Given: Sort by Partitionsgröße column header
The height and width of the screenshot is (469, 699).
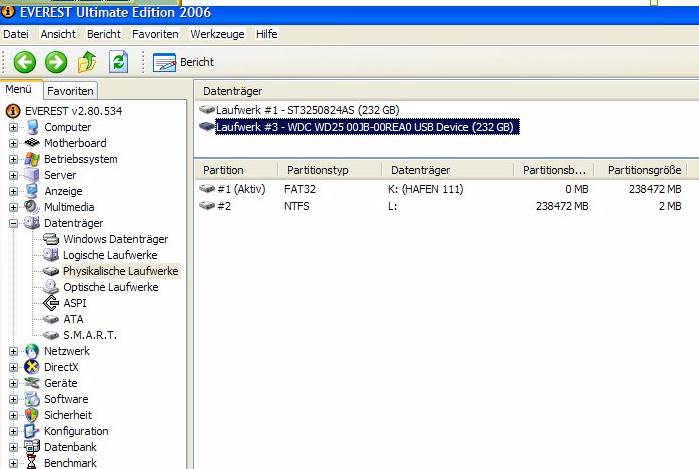Looking at the screenshot, I should coord(644,170).
